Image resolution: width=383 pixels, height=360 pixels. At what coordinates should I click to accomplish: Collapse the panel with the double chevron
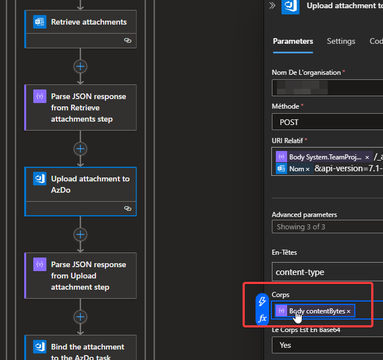[x=272, y=5]
